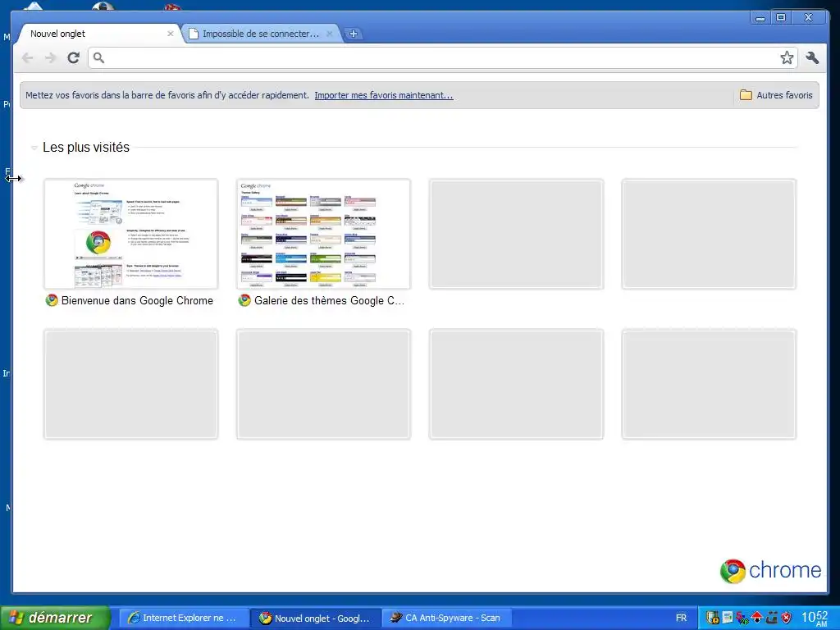Click the red upward arrow tray icon
This screenshot has width=840, height=630.
click(x=757, y=618)
